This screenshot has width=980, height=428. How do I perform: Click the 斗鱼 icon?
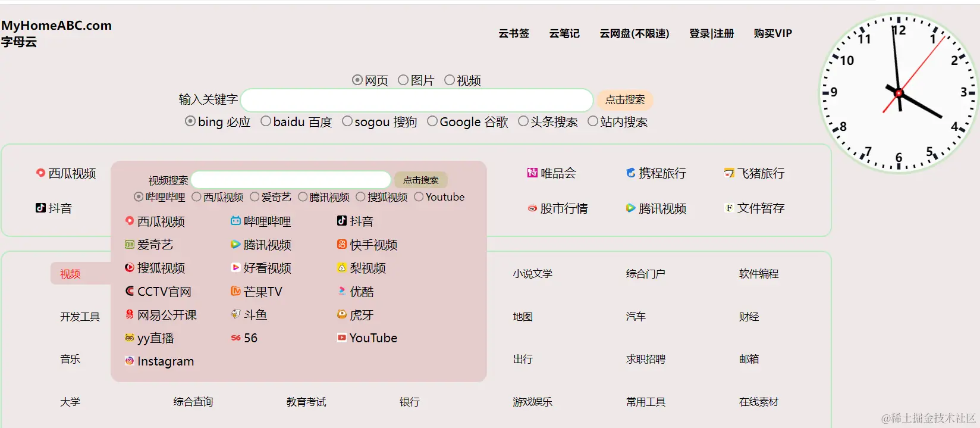click(x=235, y=314)
